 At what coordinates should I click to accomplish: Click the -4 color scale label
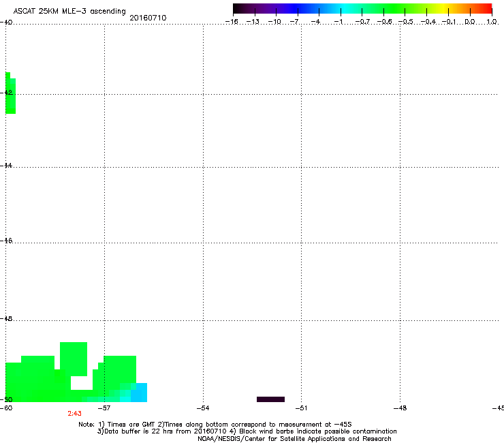coord(315,22)
